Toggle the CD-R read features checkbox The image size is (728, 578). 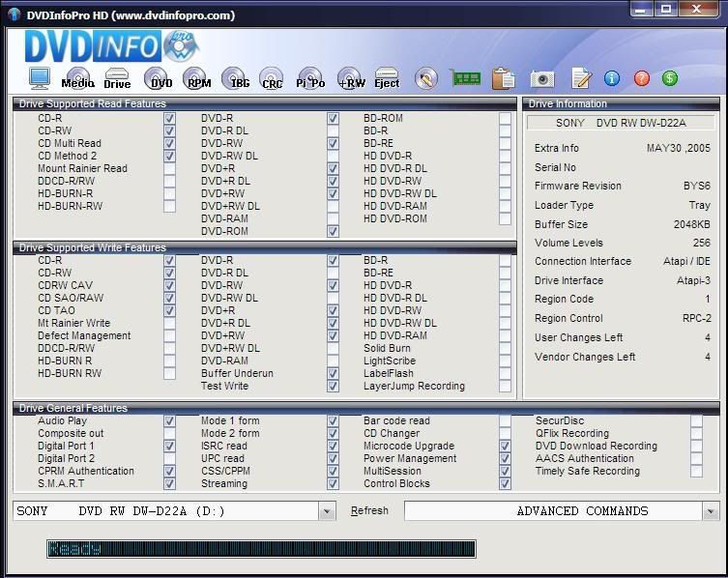(169, 118)
